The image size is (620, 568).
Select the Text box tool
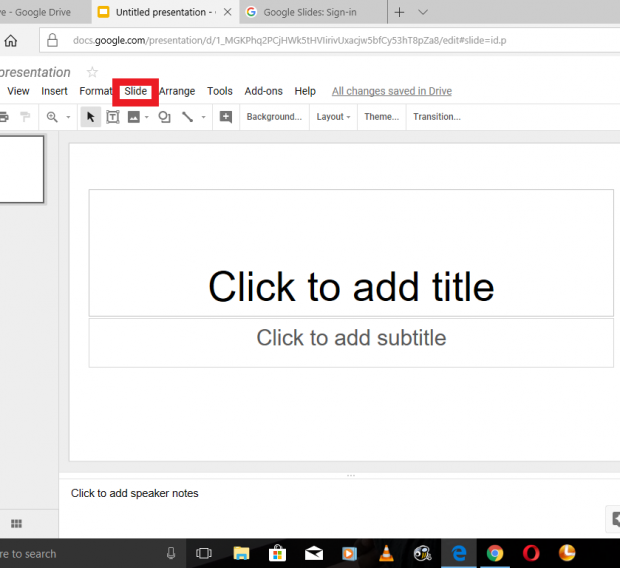click(112, 117)
